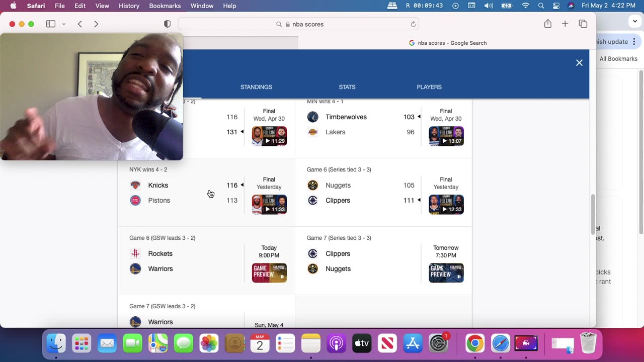644x362 pixels.
Task: Expand sidebar tab group dropdown arrow
Action: pos(64,24)
